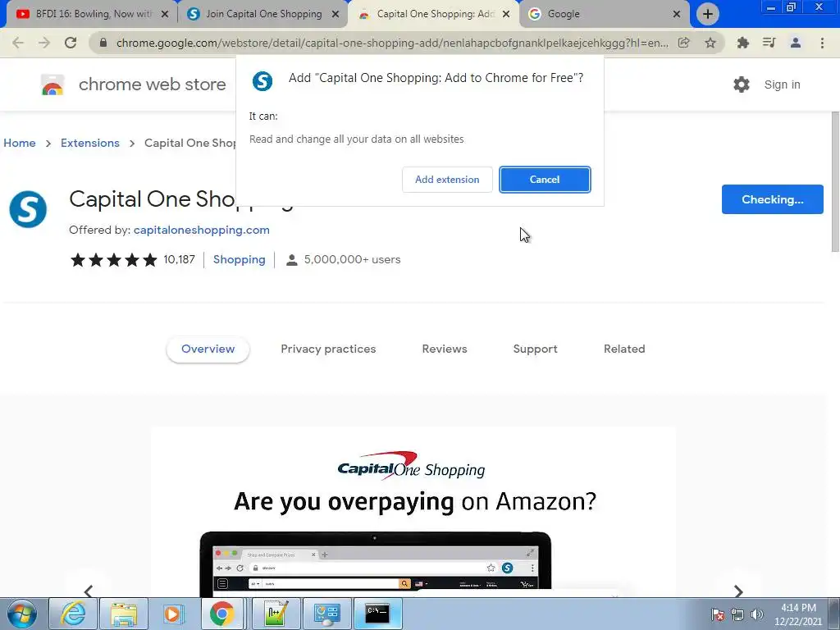Image resolution: width=840 pixels, height=630 pixels.
Task: Click the Action Center flag tray icon
Action: 718,614
